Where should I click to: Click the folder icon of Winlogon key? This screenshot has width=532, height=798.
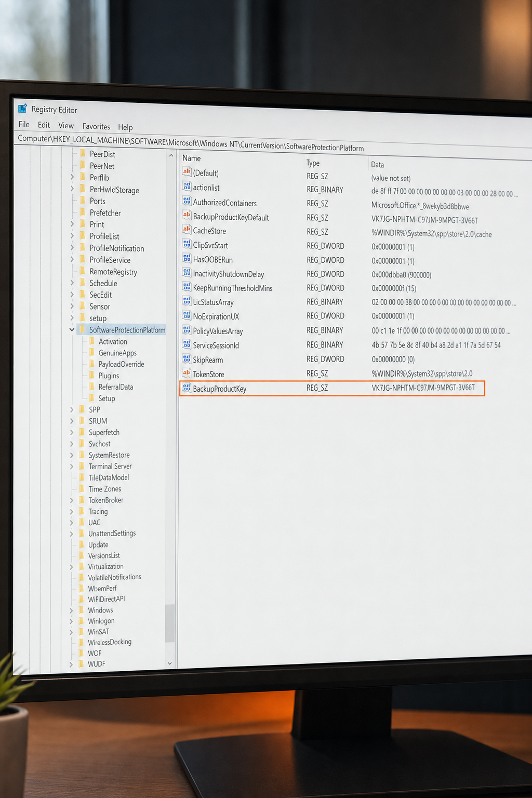click(81, 620)
